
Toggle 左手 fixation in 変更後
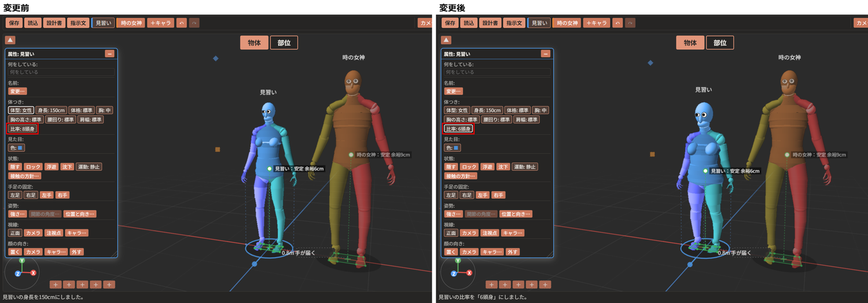(482, 195)
